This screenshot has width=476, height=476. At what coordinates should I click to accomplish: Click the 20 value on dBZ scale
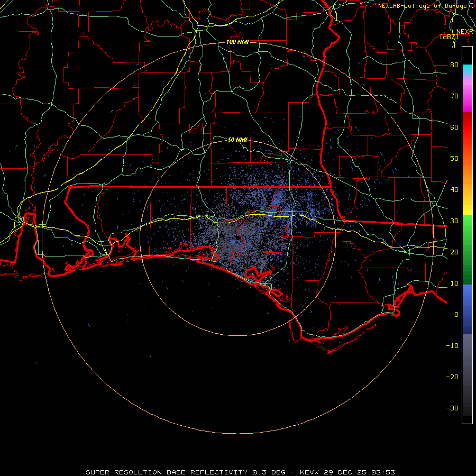(454, 252)
